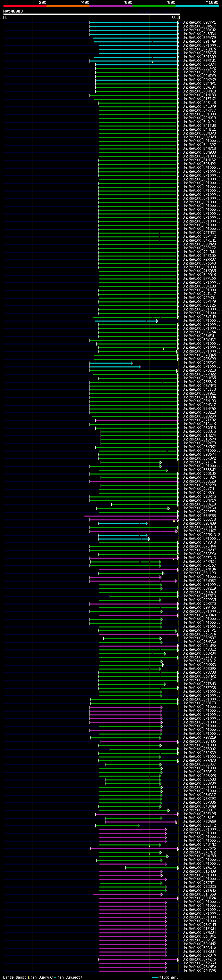Click the cyan alignment bar for Q56Z02
Screen dimensions: 222x980
click(111, 363)
